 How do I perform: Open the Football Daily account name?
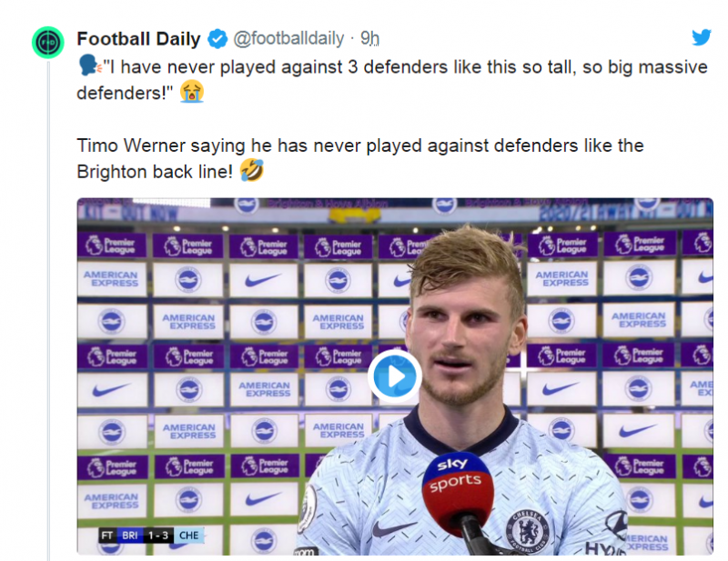pos(139,39)
